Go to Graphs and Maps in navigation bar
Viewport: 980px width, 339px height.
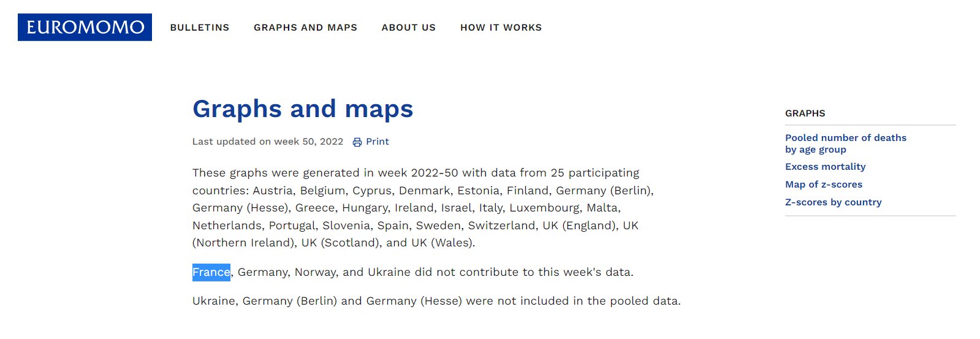(305, 28)
